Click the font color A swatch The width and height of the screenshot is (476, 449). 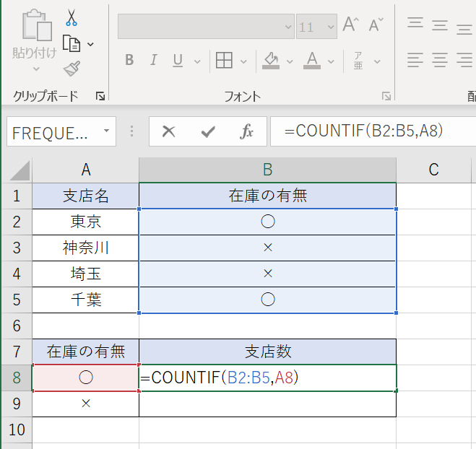312,60
